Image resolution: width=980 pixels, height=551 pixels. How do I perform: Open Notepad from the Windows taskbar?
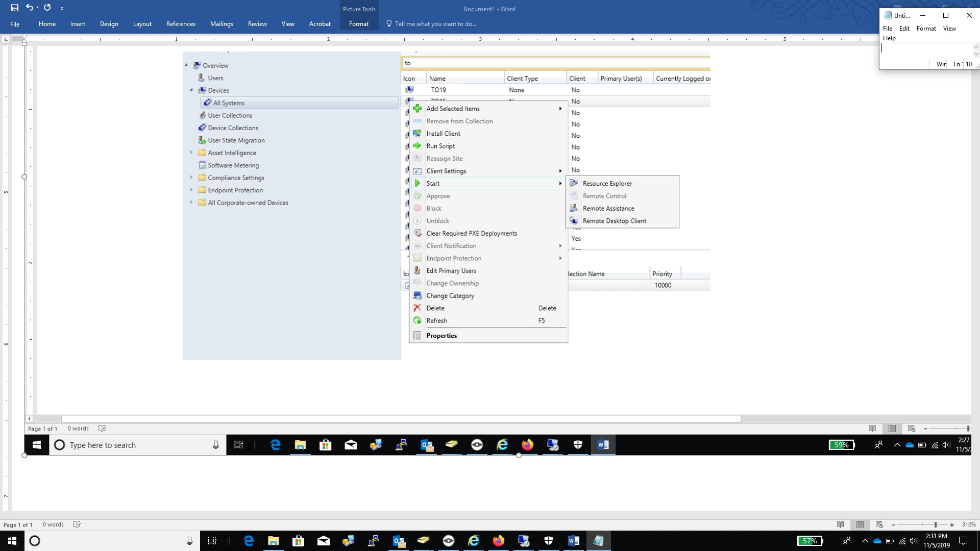pyautogui.click(x=598, y=541)
